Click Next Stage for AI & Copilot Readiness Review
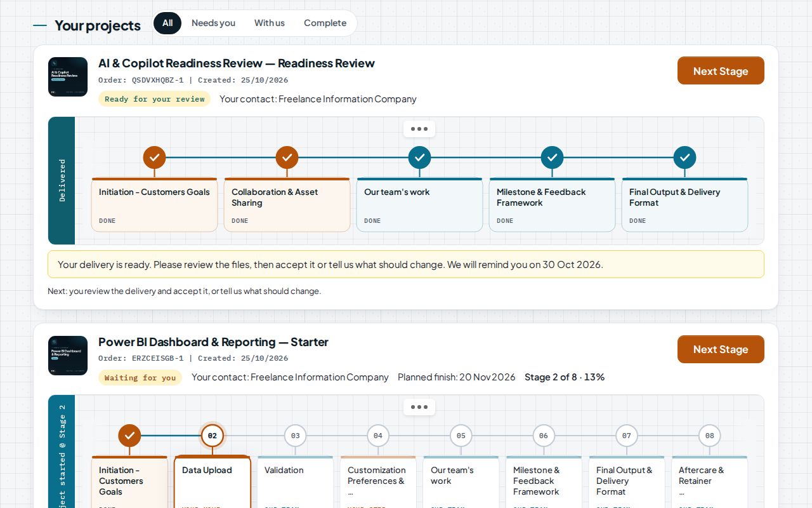 click(x=721, y=70)
